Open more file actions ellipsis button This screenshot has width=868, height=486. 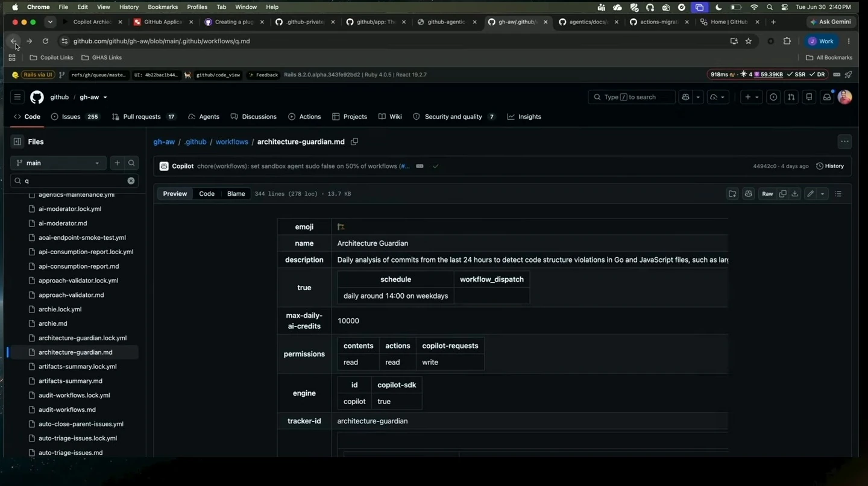[844, 142]
